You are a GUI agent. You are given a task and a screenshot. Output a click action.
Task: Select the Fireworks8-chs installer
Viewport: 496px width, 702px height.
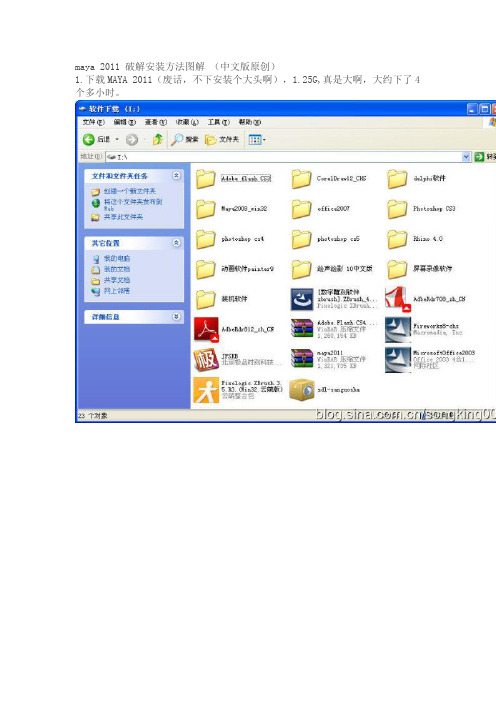424,329
